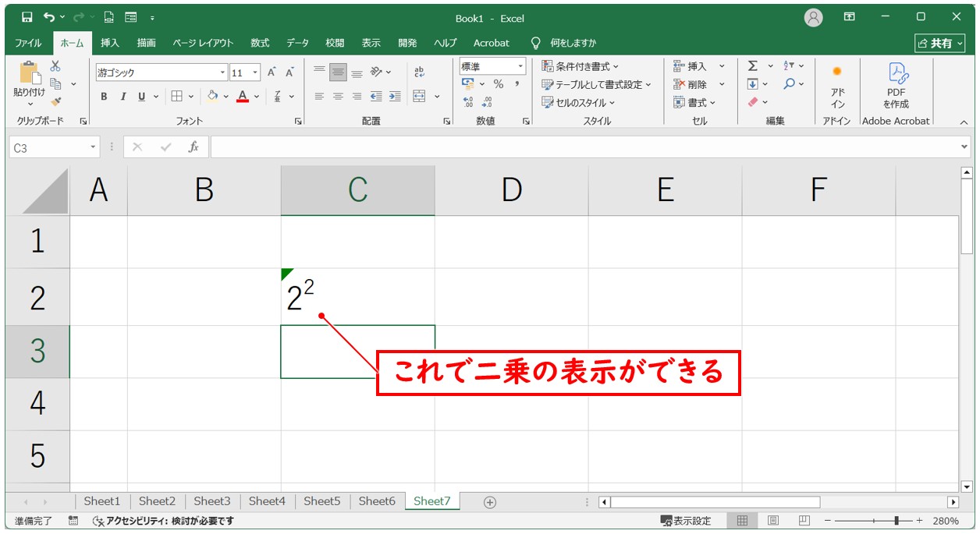
Task: Click inside the formula bar input
Action: (585, 147)
